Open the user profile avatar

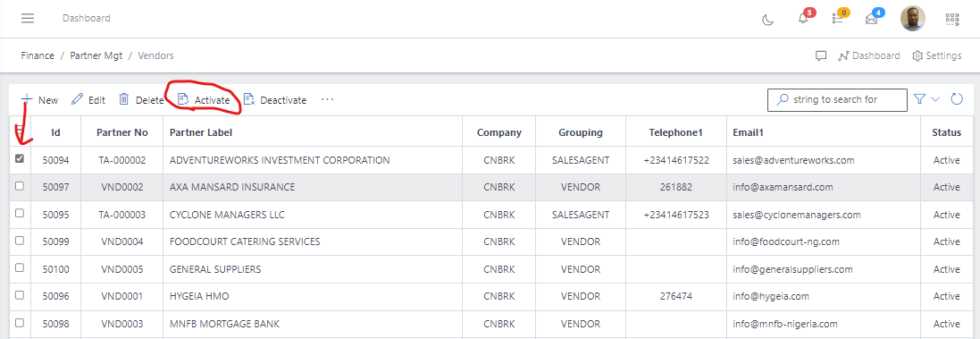(x=912, y=19)
